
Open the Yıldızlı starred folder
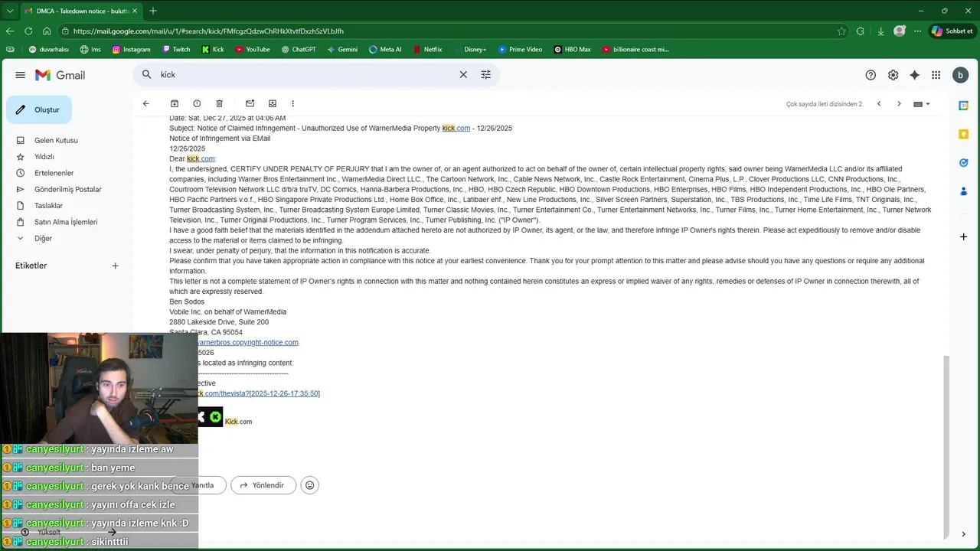[x=44, y=157]
